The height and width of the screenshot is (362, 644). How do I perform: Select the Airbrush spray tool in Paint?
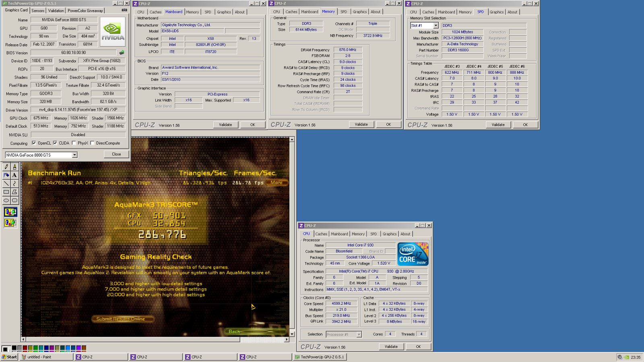(6, 175)
